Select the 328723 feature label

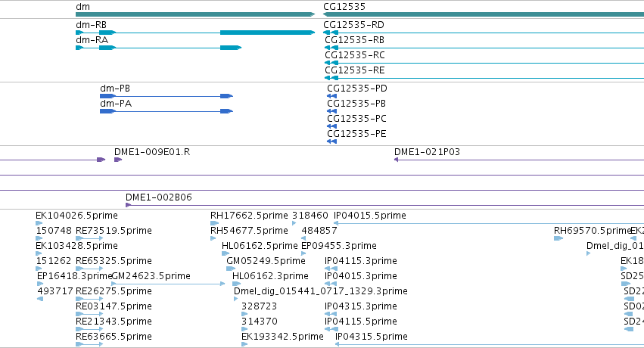pos(259,306)
